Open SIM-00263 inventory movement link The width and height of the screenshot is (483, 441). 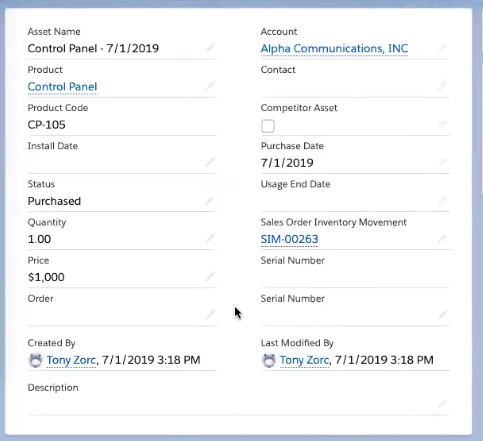[289, 239]
